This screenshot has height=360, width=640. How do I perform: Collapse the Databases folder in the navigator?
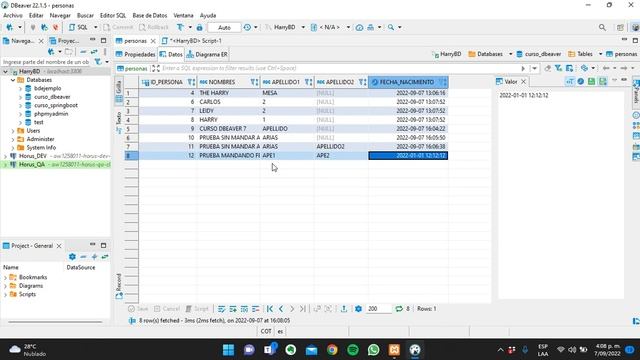click(13, 80)
